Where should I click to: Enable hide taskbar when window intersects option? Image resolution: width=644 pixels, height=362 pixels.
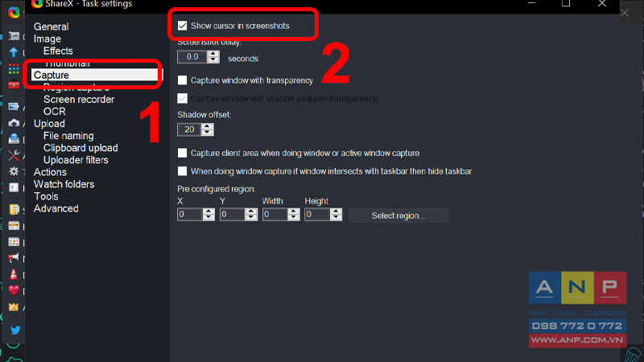[183, 171]
